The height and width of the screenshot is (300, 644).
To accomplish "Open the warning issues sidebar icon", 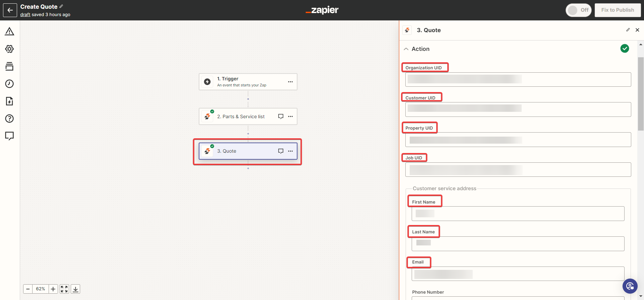I will tap(9, 31).
